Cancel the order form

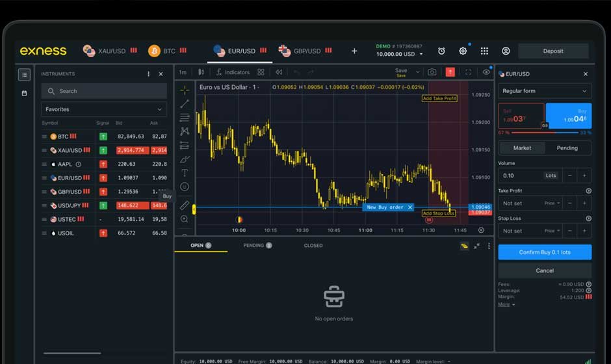coord(544,270)
